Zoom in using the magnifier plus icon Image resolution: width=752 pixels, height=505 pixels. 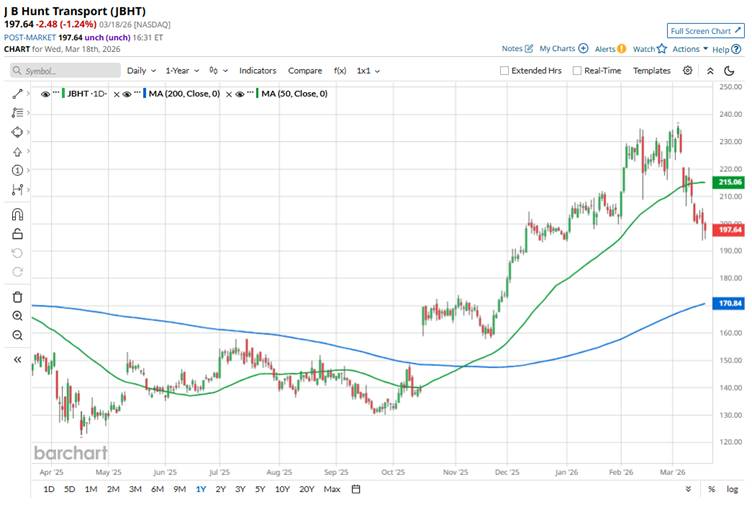point(17,316)
